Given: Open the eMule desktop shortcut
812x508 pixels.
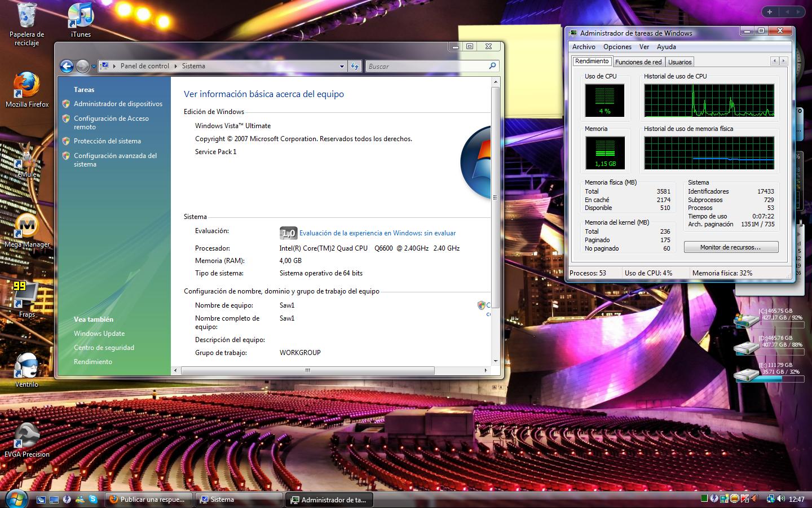Looking at the screenshot, I should [x=27, y=160].
